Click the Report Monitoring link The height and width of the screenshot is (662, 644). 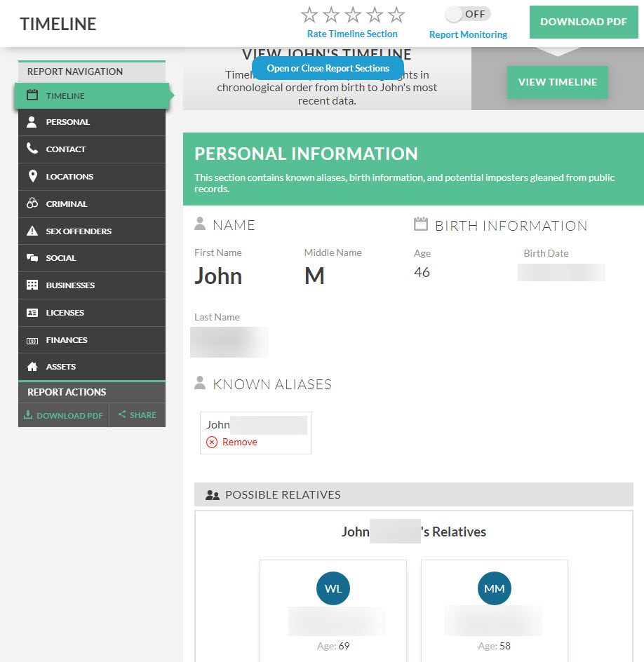[x=468, y=34]
